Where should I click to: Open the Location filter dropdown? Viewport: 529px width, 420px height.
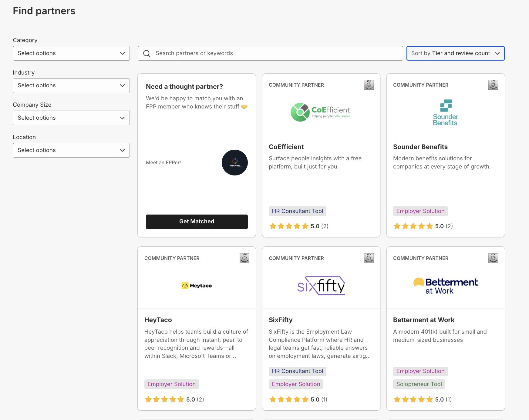tap(71, 150)
